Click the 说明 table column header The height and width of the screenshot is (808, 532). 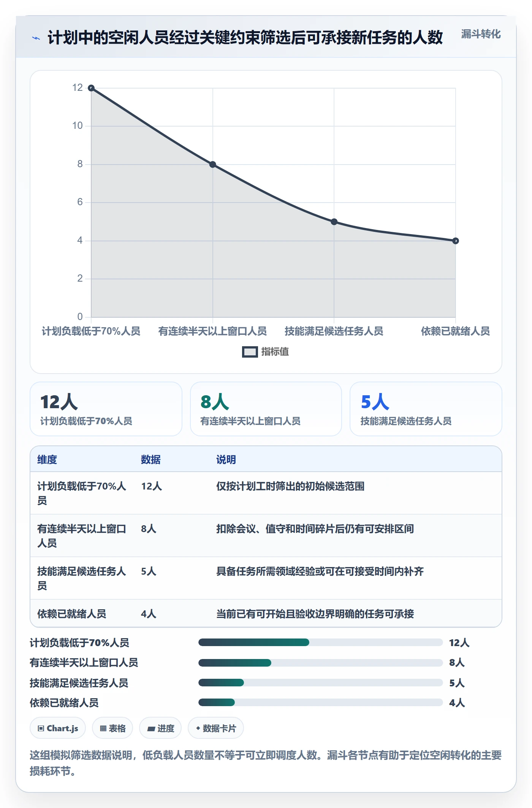(x=226, y=460)
